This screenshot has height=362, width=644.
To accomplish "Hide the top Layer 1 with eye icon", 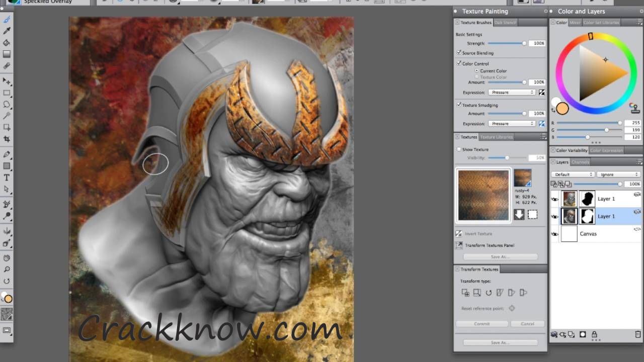I will (x=555, y=199).
